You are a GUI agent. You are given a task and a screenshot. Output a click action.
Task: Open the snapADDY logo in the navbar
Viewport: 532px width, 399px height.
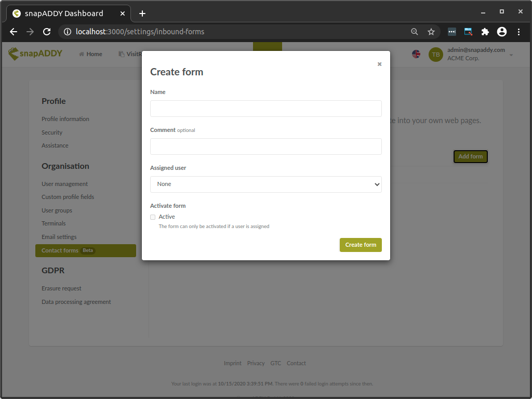34,54
